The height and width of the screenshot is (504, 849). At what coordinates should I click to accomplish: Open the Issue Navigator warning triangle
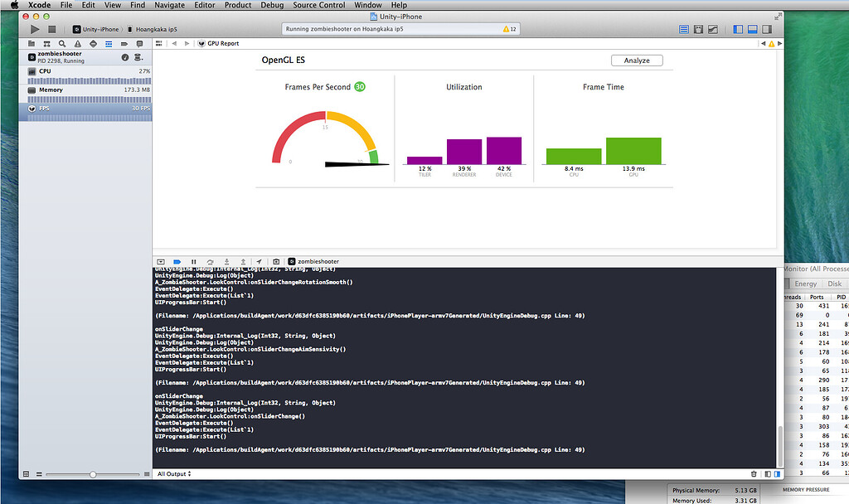[78, 43]
